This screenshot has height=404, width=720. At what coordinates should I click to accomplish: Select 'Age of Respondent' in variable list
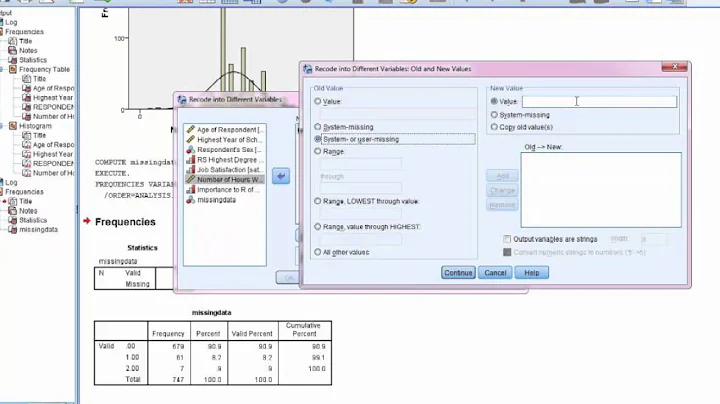tap(225, 129)
